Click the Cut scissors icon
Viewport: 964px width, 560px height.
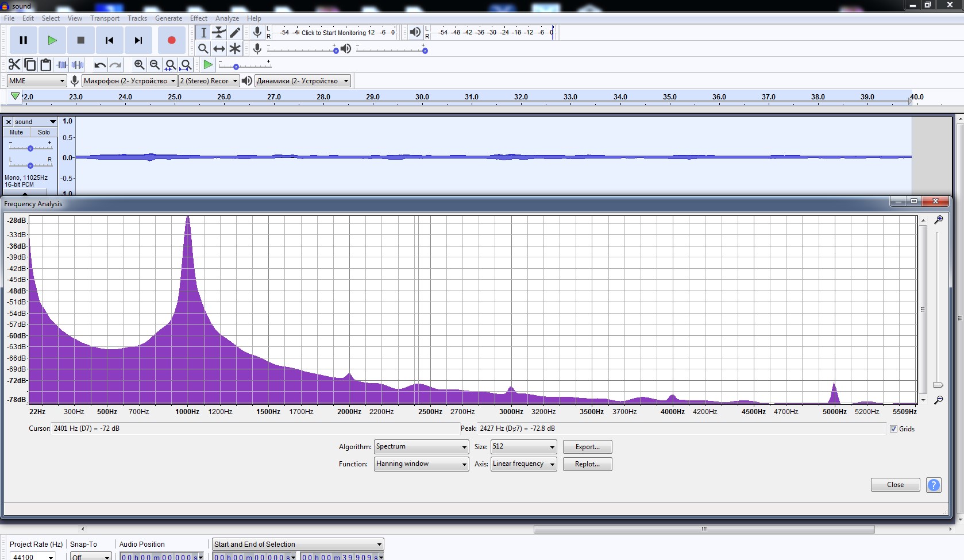14,65
